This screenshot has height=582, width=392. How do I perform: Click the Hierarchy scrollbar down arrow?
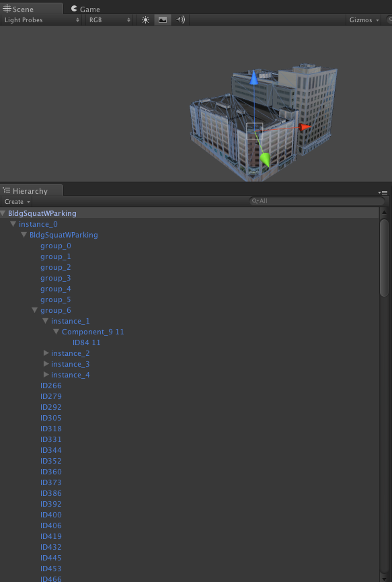384,578
